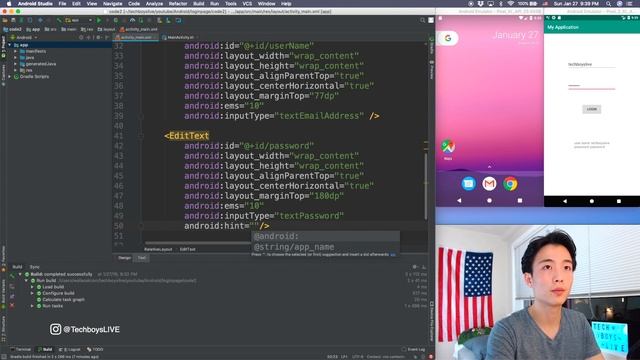The height and width of the screenshot is (360, 640).
Task: Expand the java folder node
Action: click(16, 58)
